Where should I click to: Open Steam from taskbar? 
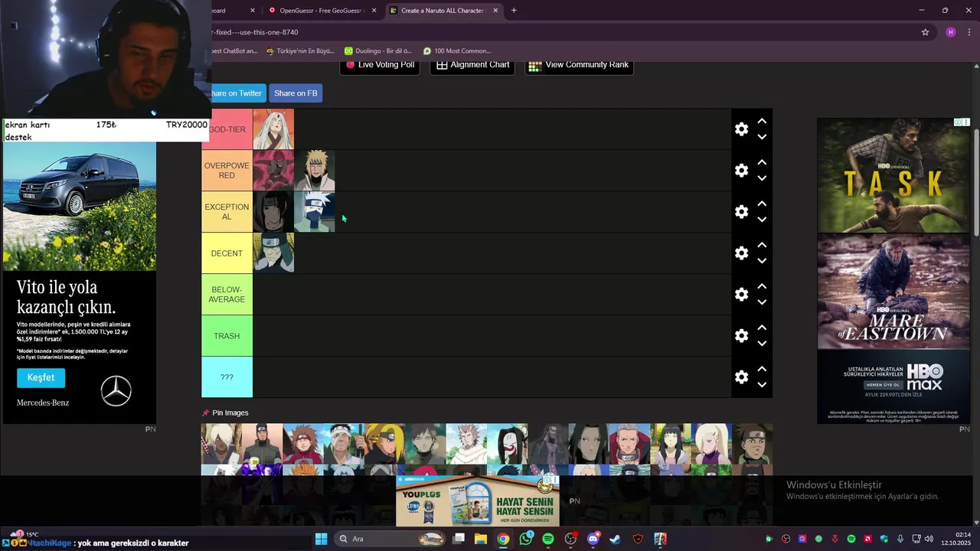pos(615,539)
